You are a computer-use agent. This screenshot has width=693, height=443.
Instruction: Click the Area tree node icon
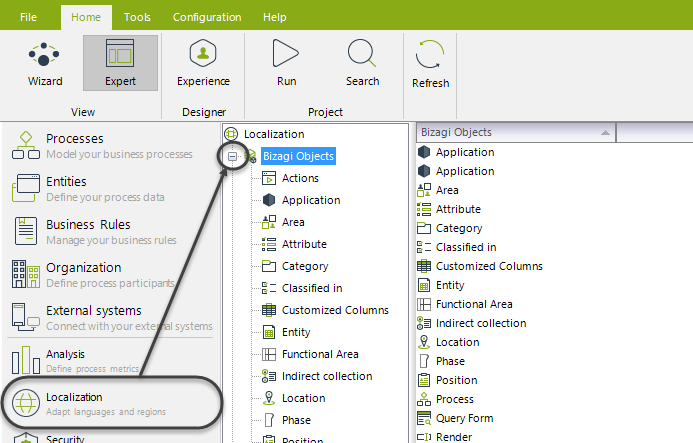(x=269, y=222)
